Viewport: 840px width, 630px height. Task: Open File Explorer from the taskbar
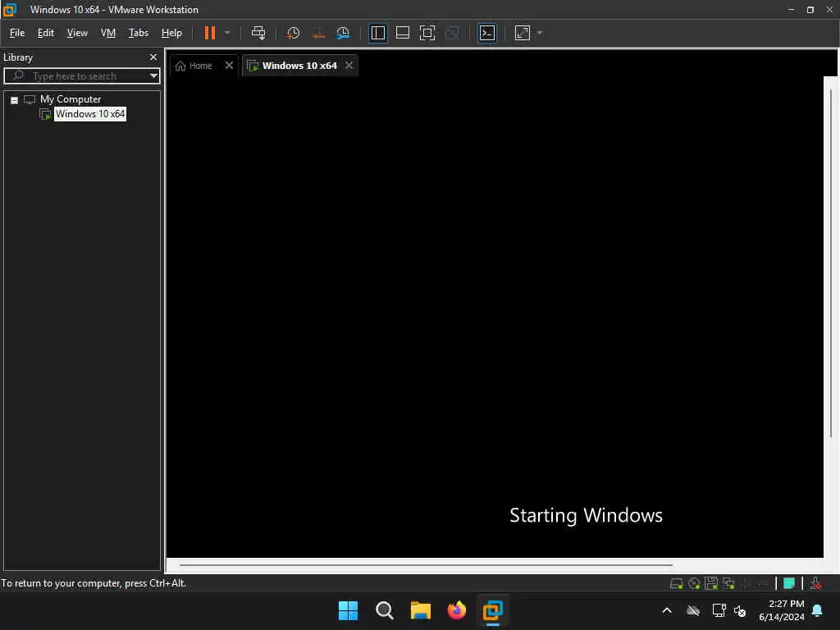pos(421,610)
